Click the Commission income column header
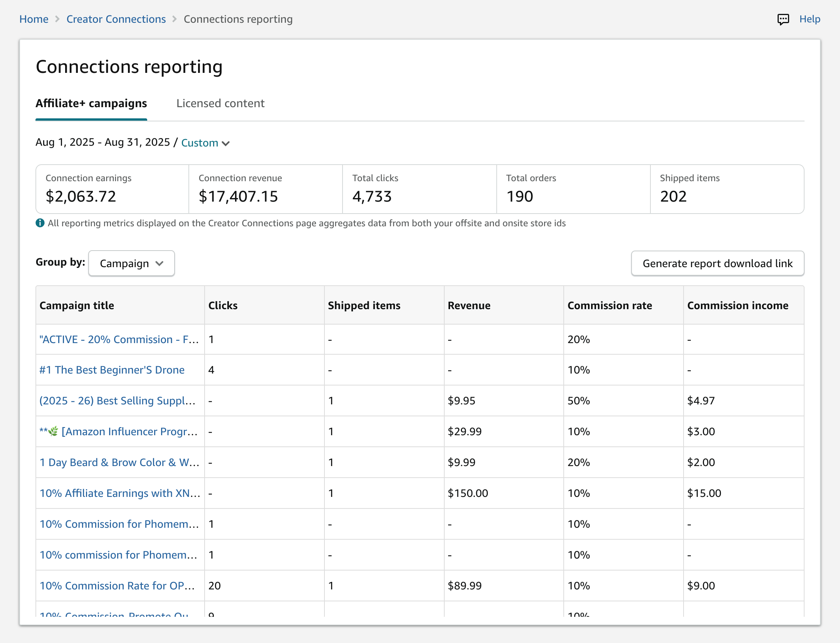This screenshot has width=840, height=643. tap(738, 305)
